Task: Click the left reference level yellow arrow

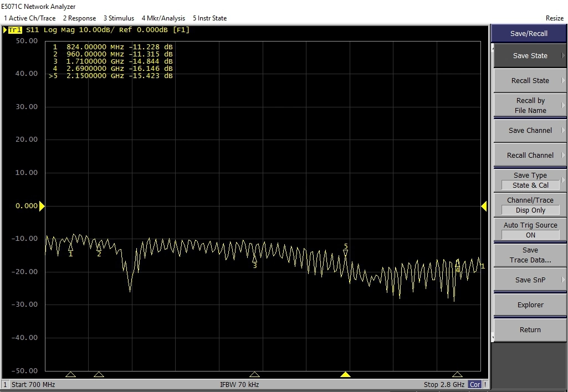Action: click(x=42, y=207)
